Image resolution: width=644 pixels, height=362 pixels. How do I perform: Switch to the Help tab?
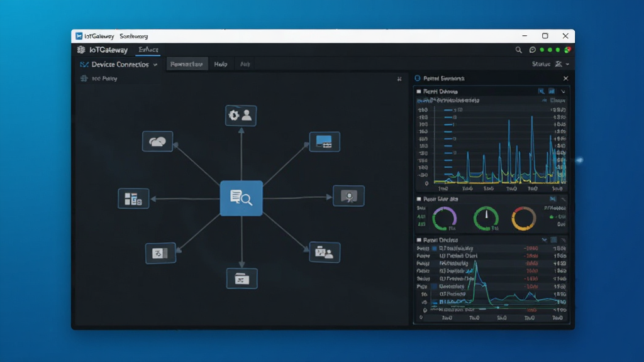pyautogui.click(x=221, y=64)
